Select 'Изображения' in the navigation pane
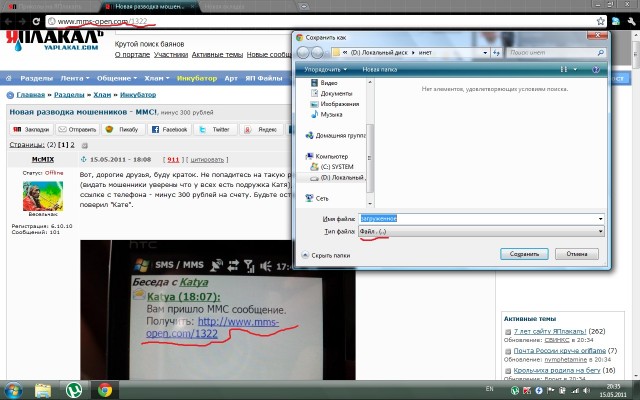 (335, 104)
